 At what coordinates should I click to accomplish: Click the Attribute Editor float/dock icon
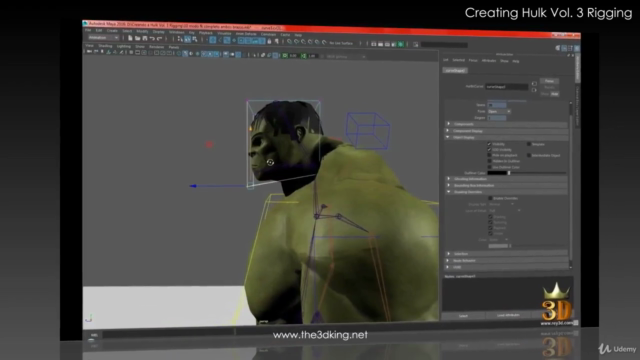click(568, 55)
